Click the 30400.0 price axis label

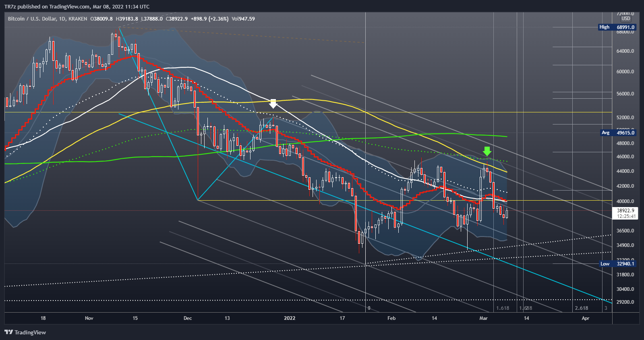[x=625, y=289]
